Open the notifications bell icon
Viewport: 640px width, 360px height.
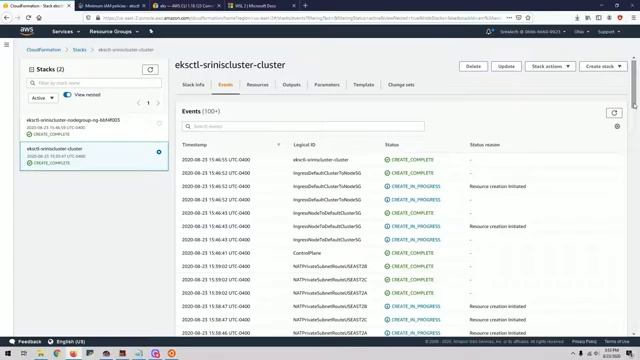click(x=489, y=31)
